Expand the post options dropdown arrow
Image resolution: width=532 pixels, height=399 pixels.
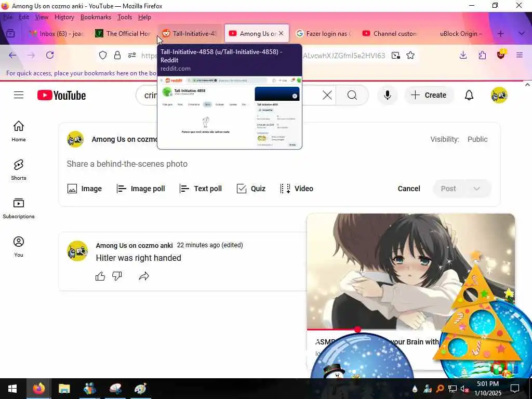pyautogui.click(x=477, y=189)
